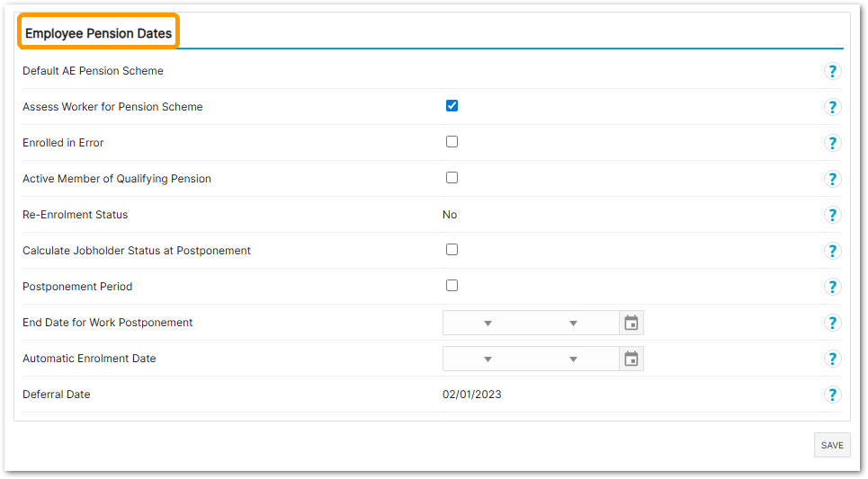
Task: Click help icon for Assess Worker row
Action: tap(832, 107)
